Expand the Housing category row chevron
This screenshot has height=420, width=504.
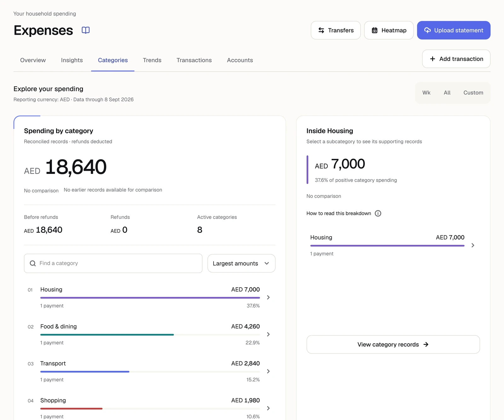(x=268, y=297)
